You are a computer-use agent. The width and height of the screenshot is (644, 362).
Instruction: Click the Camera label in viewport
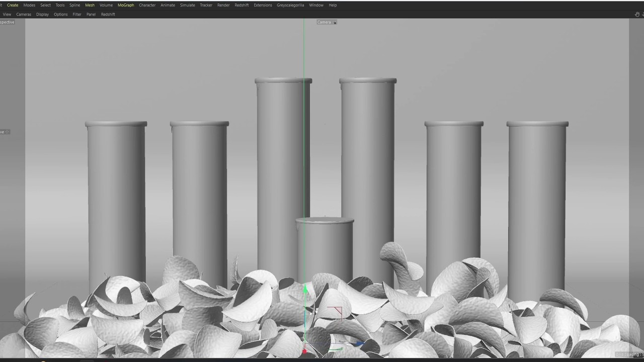324,22
